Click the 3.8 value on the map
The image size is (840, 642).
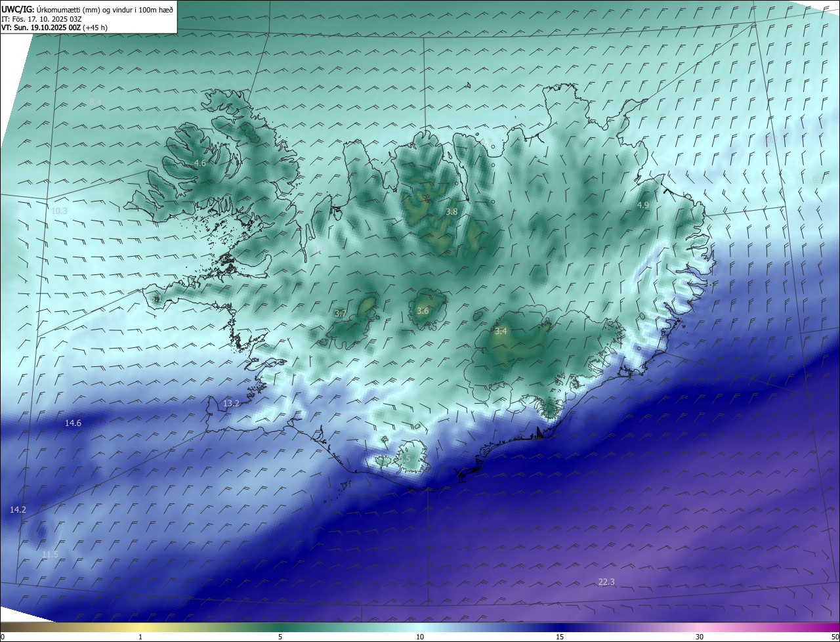tap(451, 212)
